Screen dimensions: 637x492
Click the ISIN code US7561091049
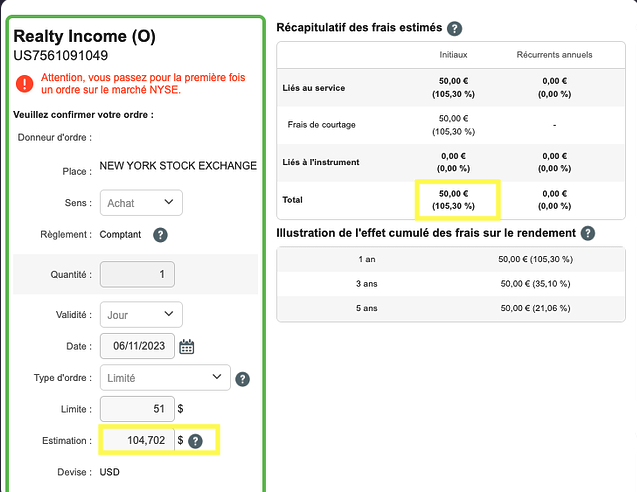[x=61, y=56]
